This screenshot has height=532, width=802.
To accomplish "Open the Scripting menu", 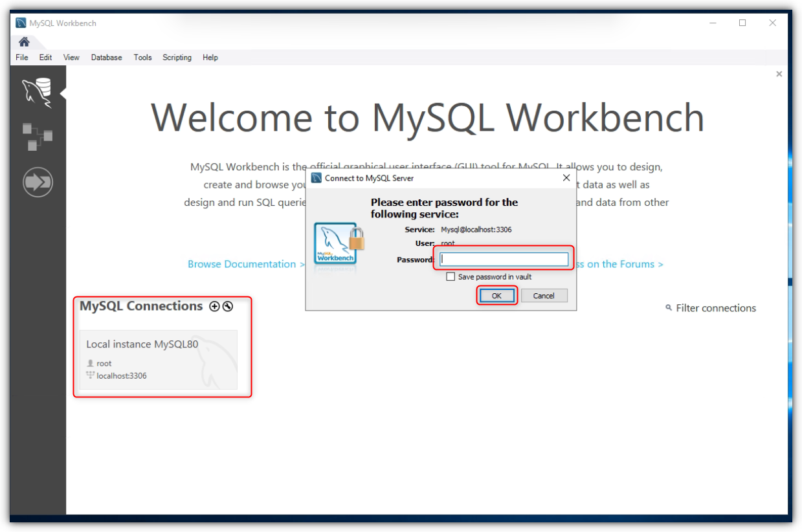I will coord(177,58).
